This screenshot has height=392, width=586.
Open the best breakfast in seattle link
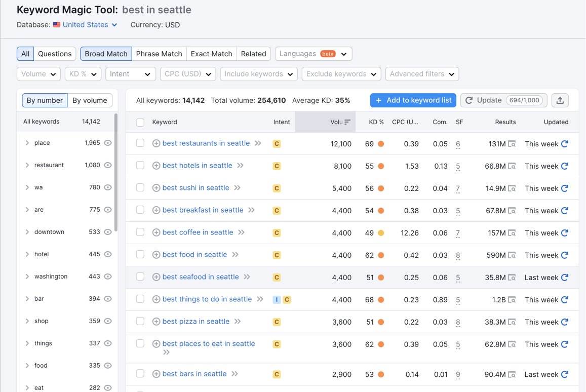pyautogui.click(x=203, y=210)
